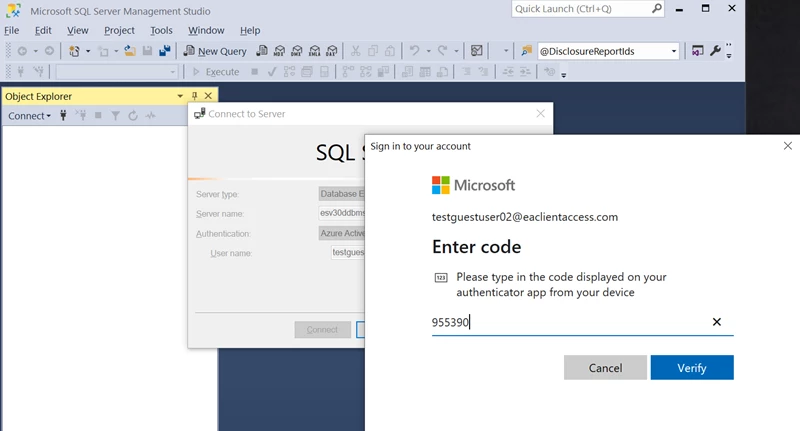The image size is (800, 431).
Task: Click the Connect plug icon in SQL toolbar
Action: [21, 72]
